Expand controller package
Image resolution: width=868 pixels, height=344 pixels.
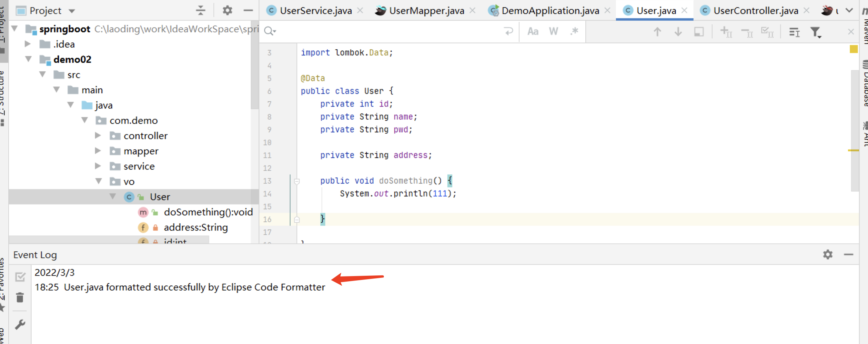(x=98, y=135)
